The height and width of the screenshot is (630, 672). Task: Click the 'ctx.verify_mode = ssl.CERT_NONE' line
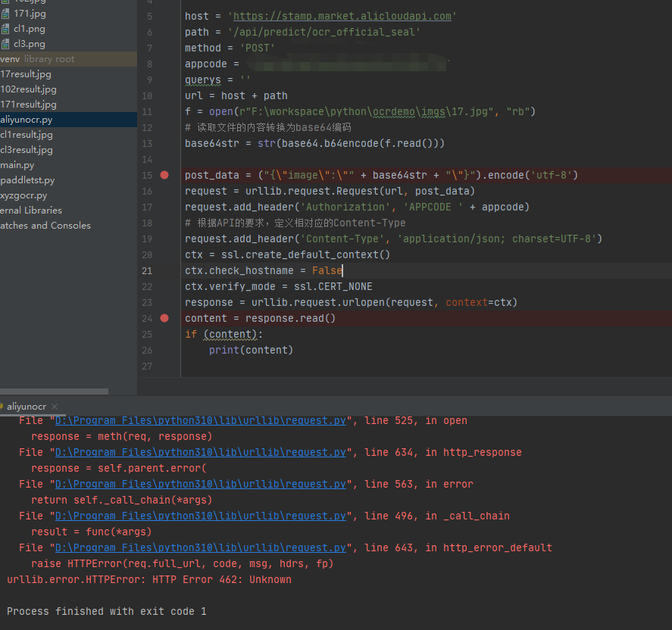279,286
